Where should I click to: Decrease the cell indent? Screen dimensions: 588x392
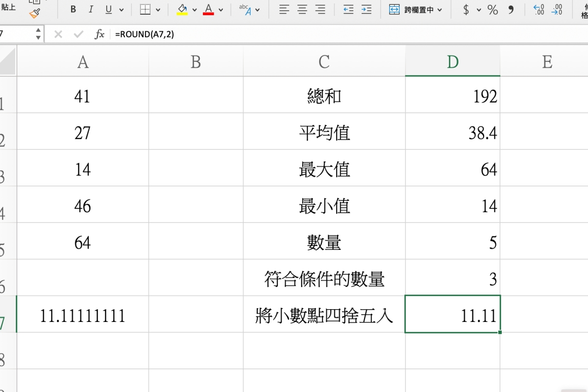348,9
